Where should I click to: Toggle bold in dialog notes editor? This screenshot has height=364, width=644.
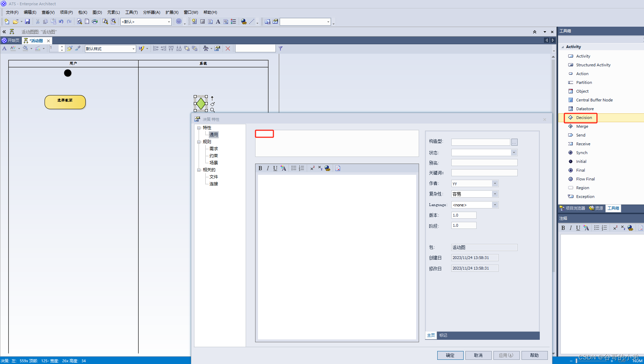pyautogui.click(x=260, y=168)
